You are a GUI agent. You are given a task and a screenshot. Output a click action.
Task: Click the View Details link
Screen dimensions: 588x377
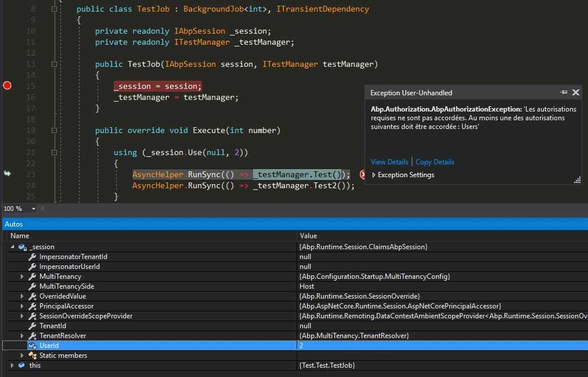[389, 161]
